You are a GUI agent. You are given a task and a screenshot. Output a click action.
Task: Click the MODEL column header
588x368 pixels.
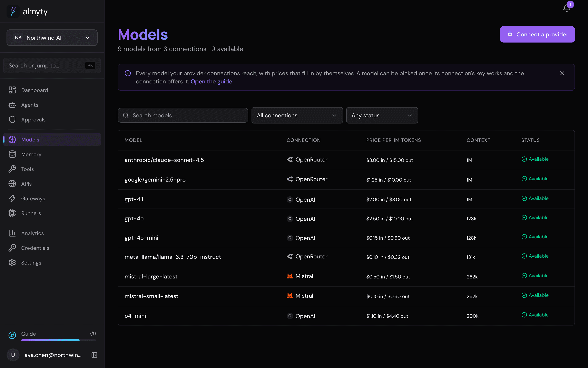click(x=133, y=140)
